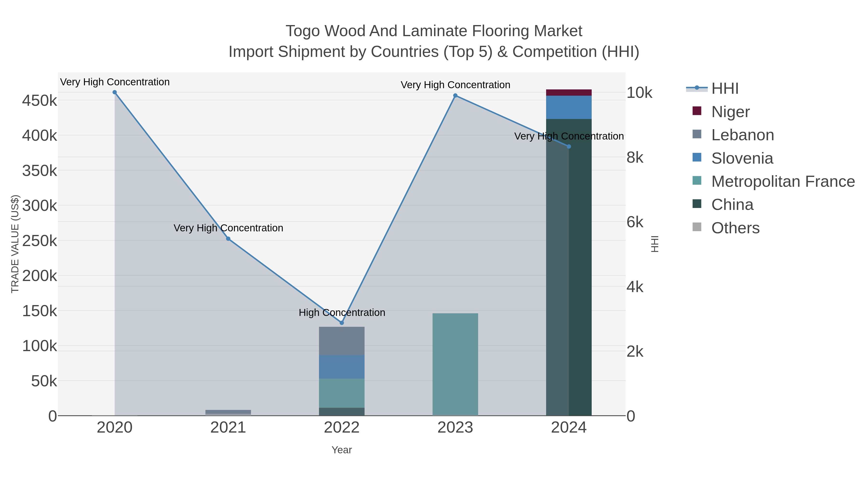Click the 2023 HHI data point
The height and width of the screenshot is (488, 868).
click(x=455, y=96)
